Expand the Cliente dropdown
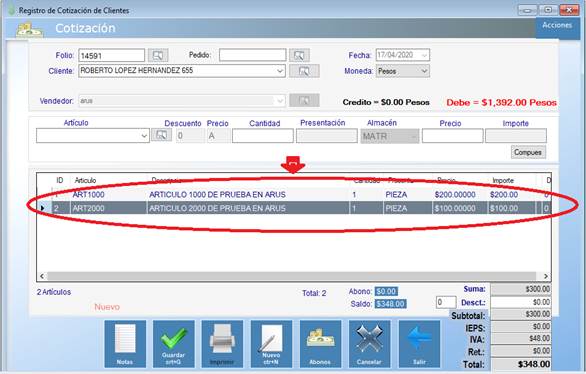The height and width of the screenshot is (374, 586). (x=280, y=71)
